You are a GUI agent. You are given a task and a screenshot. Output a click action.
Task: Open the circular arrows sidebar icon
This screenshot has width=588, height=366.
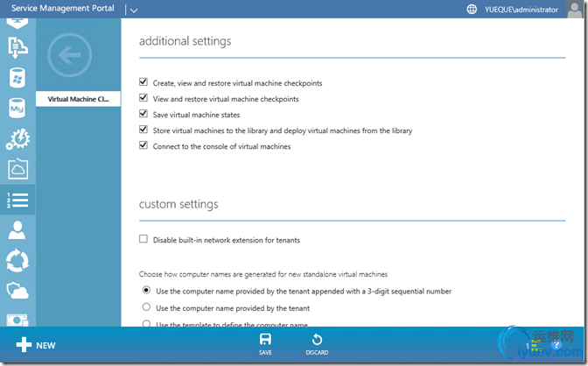(17, 261)
